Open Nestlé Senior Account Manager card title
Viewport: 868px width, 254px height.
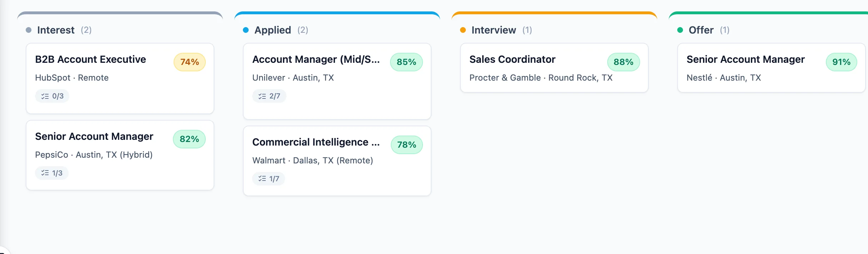746,59
